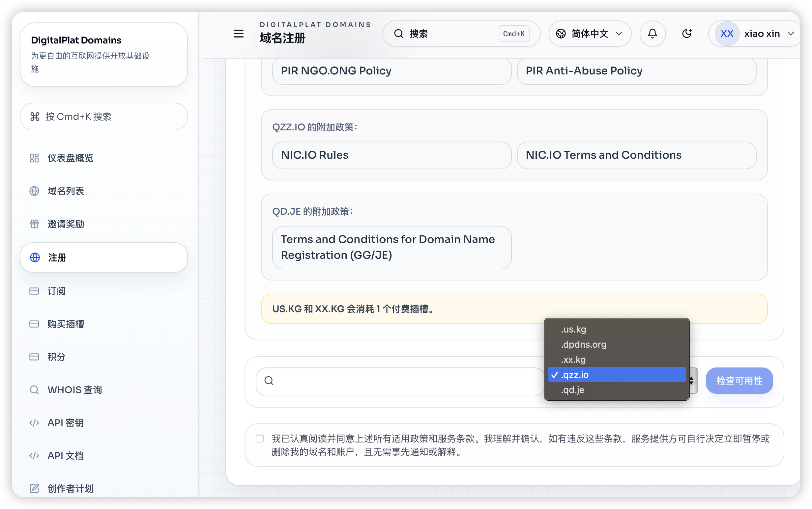This screenshot has height=509, width=812.
Task: Click the check availability button
Action: (739, 381)
